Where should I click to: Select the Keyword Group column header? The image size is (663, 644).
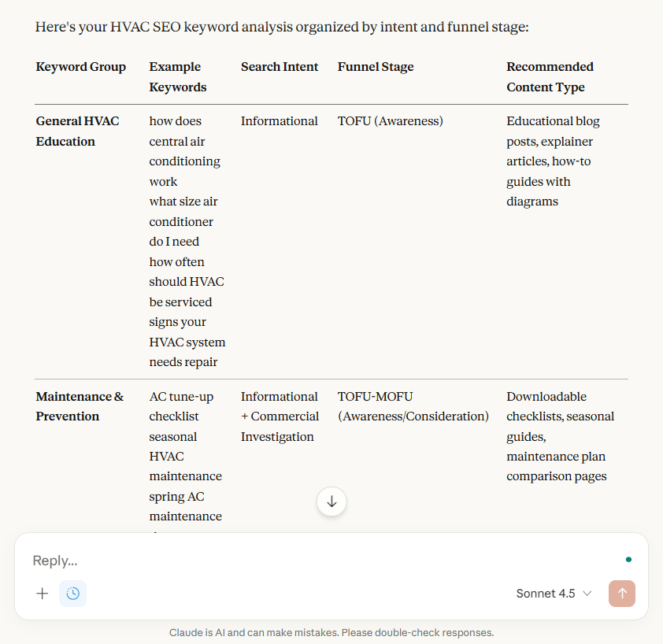[x=80, y=67]
